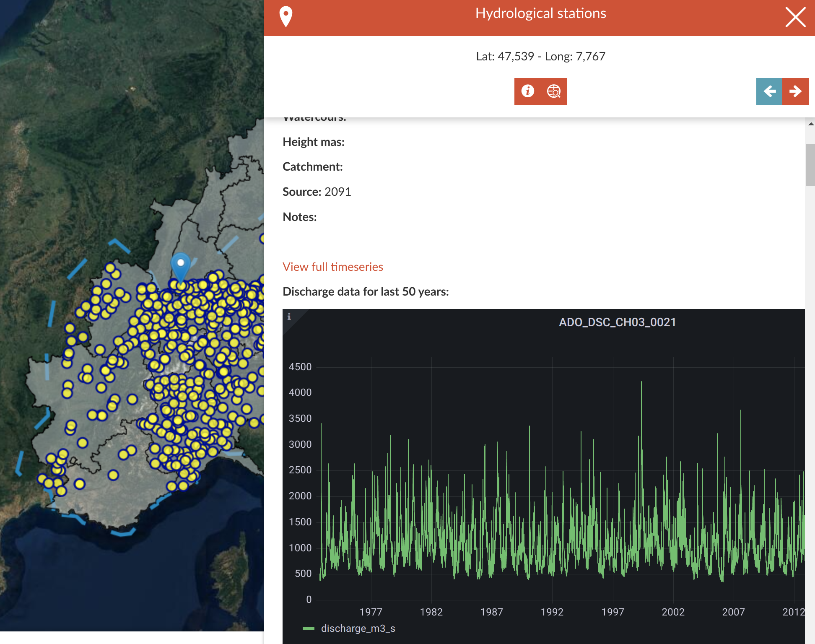Close the Hydrological stations panel

coord(795,18)
